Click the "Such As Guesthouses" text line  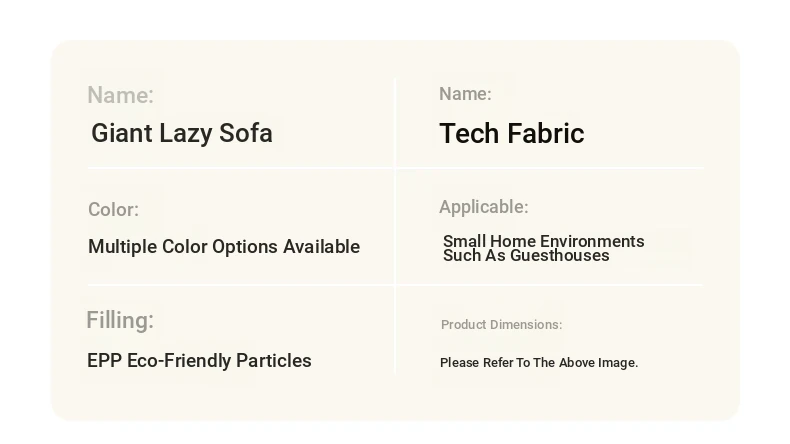pyautogui.click(x=526, y=256)
